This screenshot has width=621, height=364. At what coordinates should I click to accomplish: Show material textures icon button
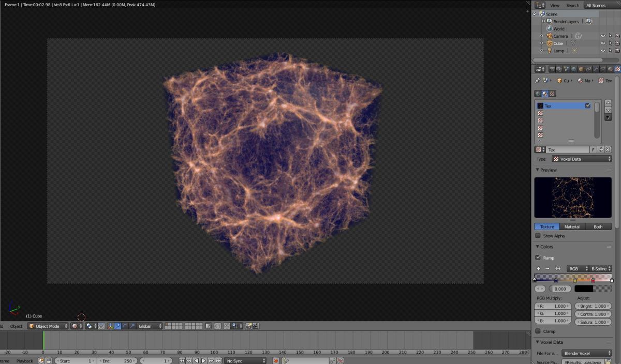(545, 94)
